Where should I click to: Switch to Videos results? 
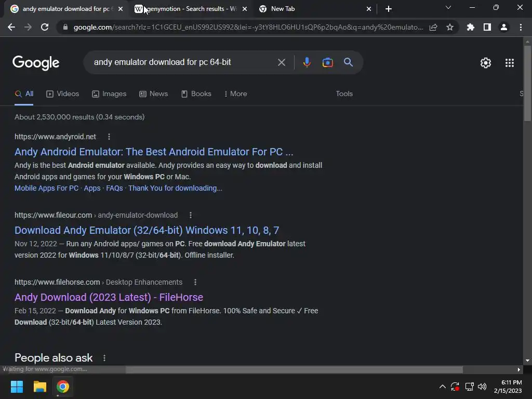point(63,94)
